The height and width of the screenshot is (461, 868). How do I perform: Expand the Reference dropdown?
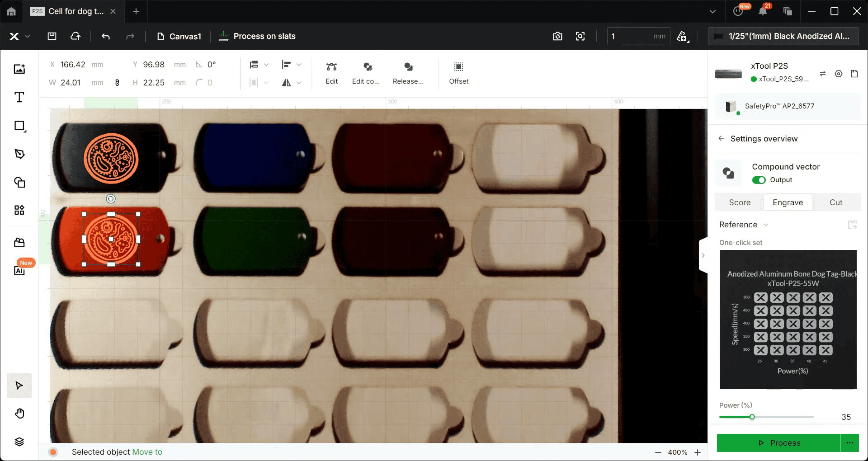point(744,225)
